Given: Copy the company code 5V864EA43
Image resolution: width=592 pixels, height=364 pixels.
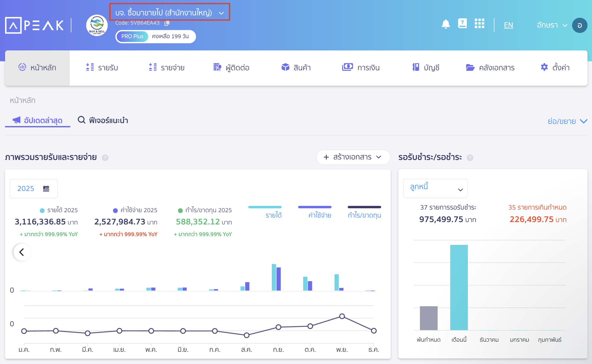Looking at the screenshot, I should click(x=167, y=23).
